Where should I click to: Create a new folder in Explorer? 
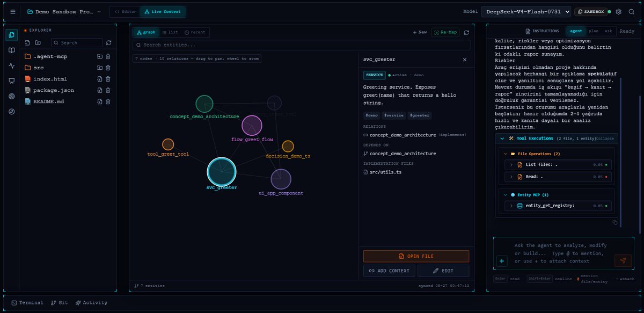(38, 42)
